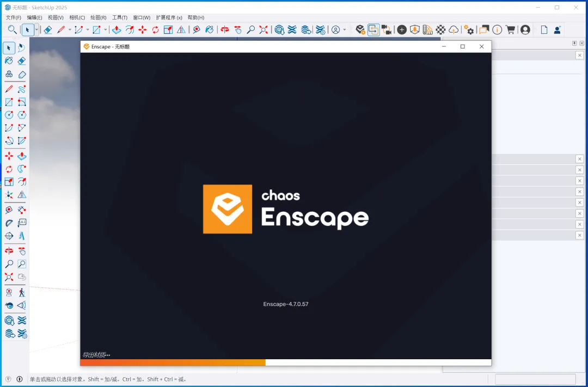Select the Position Camera tool

9,292
